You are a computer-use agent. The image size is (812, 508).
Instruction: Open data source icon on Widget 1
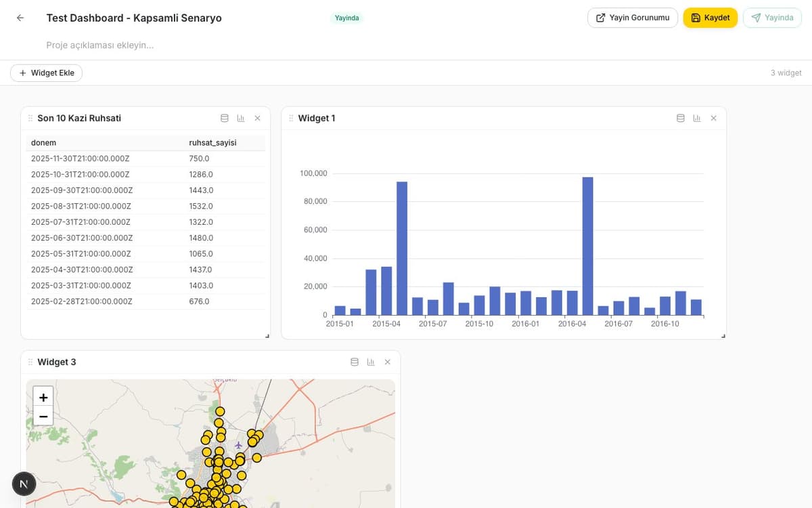click(681, 118)
